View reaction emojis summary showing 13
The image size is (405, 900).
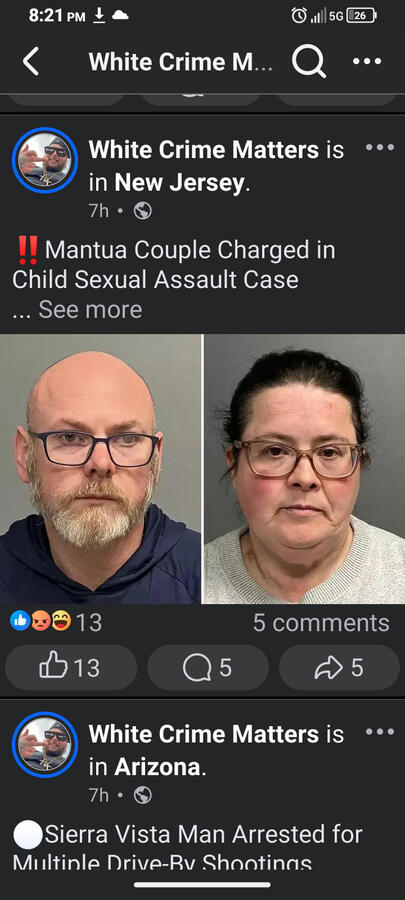[56, 622]
